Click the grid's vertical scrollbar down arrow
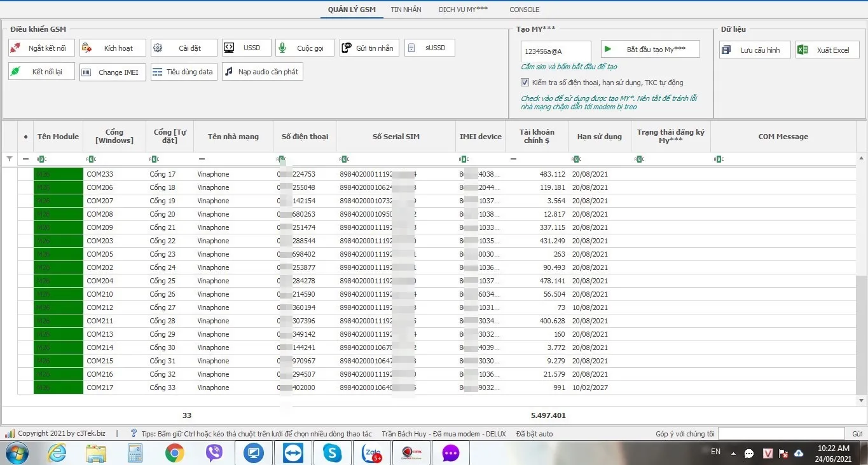The height and width of the screenshot is (465, 868). (862, 400)
